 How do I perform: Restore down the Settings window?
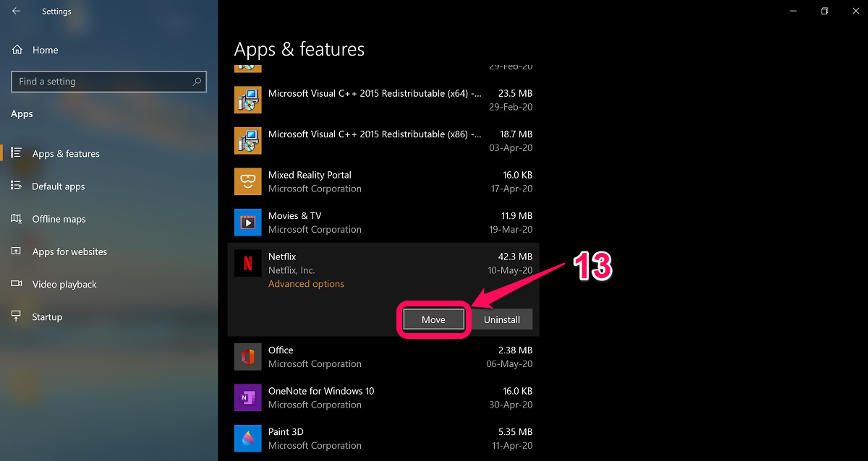click(824, 11)
